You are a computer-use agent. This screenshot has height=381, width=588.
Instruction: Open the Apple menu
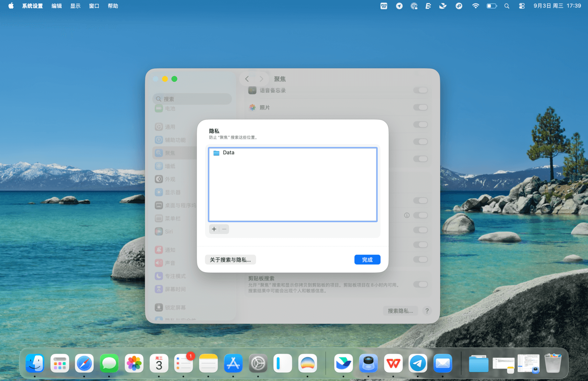[x=11, y=6]
